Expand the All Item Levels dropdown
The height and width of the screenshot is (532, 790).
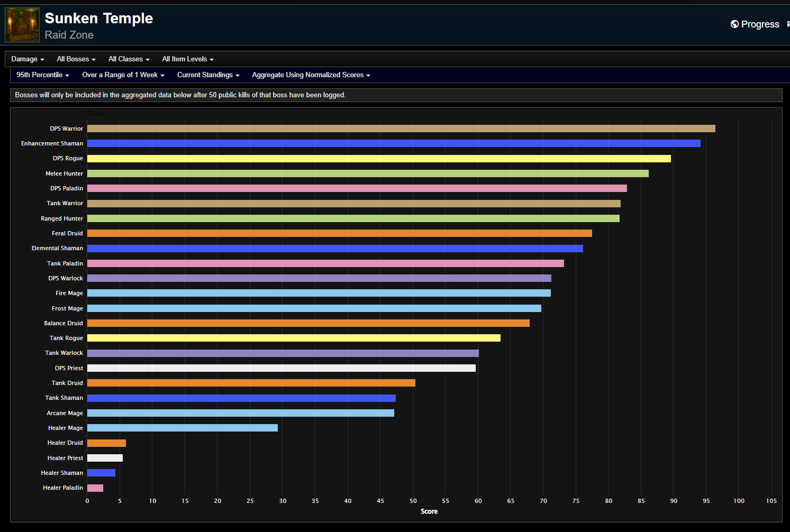187,59
